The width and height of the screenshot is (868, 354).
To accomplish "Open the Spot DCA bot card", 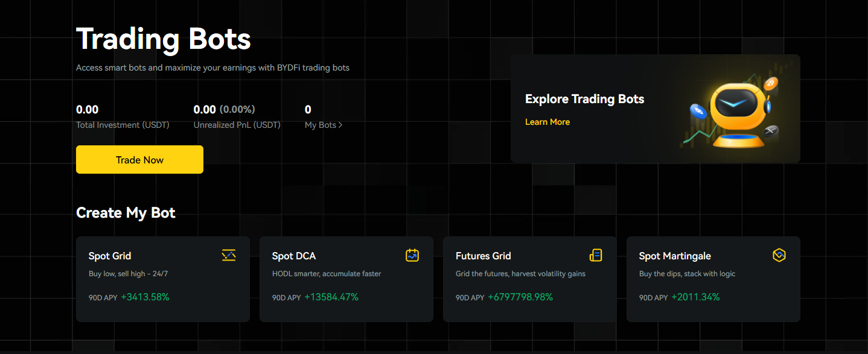I will pos(346,279).
